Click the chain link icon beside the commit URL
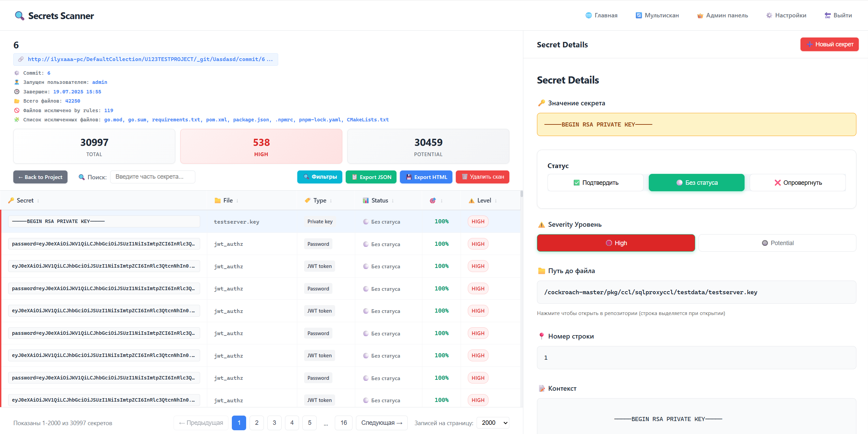This screenshot has height=434, width=868. tap(21, 59)
